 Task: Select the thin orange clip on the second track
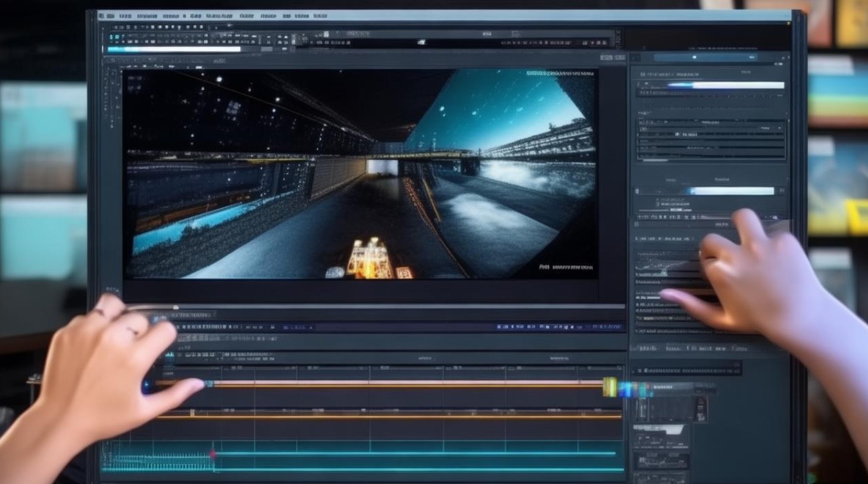[389, 416]
